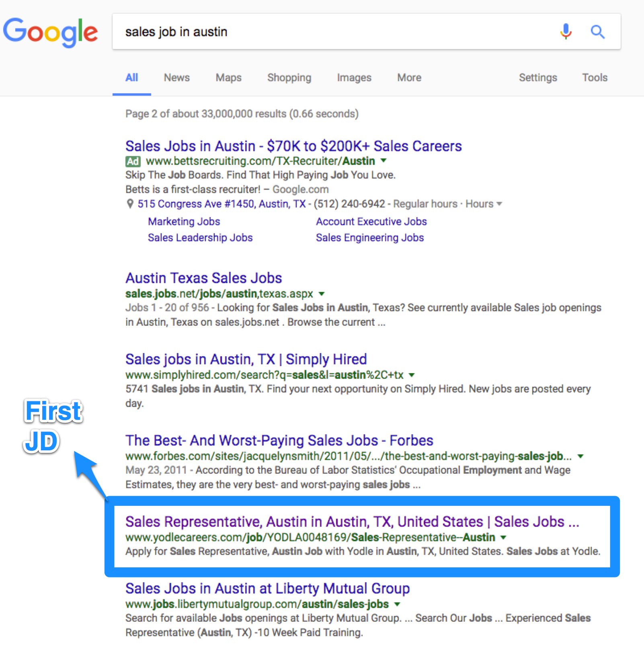Click the blue magnifying glass search icon
Image resolution: width=644 pixels, height=649 pixels.
597,32
